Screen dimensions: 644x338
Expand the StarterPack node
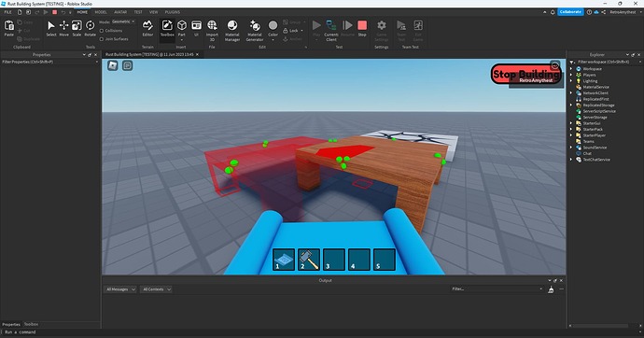[x=571, y=130]
